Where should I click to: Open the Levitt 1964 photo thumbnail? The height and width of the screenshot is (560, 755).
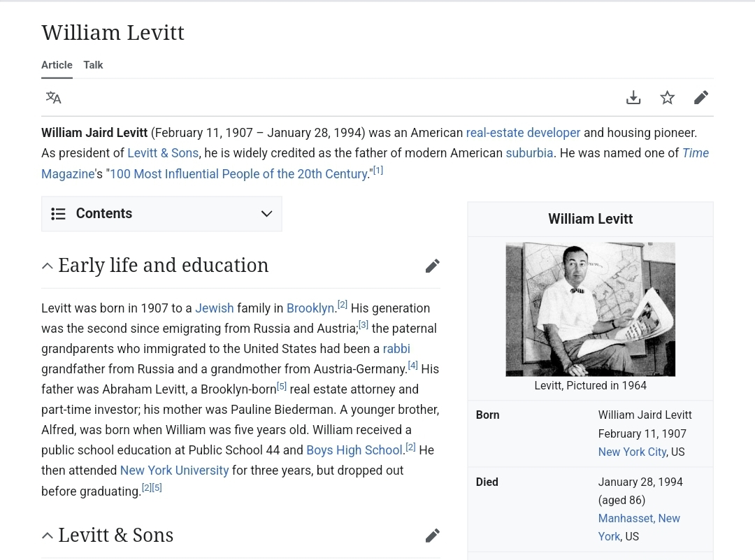click(590, 310)
